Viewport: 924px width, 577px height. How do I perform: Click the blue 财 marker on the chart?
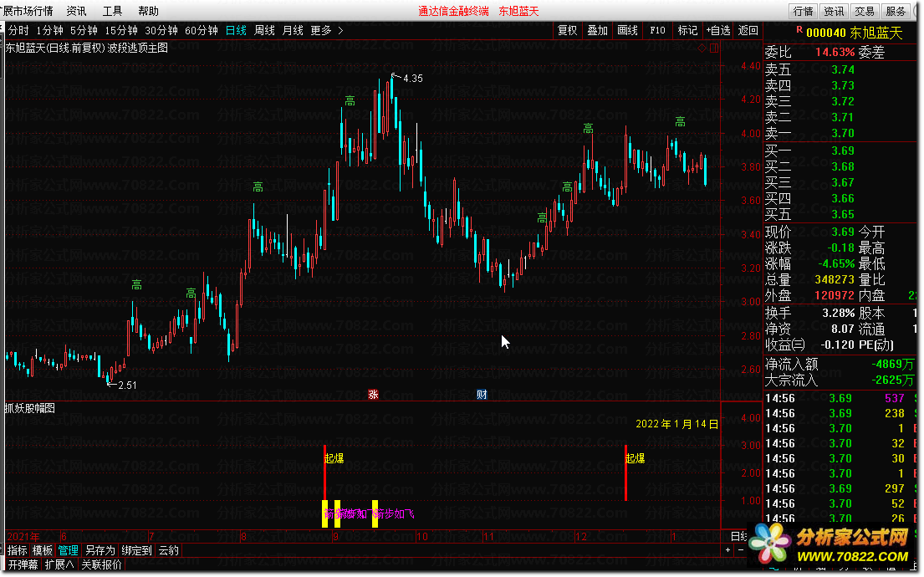[x=482, y=395]
